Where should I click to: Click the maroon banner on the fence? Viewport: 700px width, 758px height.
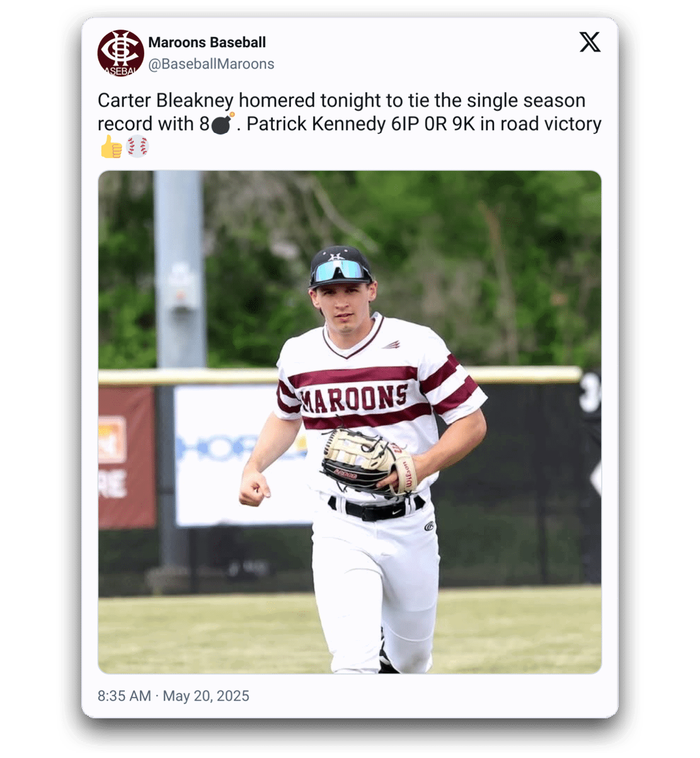(127, 456)
